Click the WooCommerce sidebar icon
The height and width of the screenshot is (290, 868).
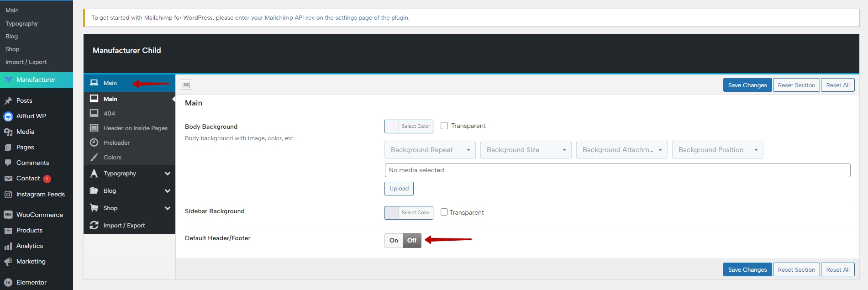click(8, 215)
